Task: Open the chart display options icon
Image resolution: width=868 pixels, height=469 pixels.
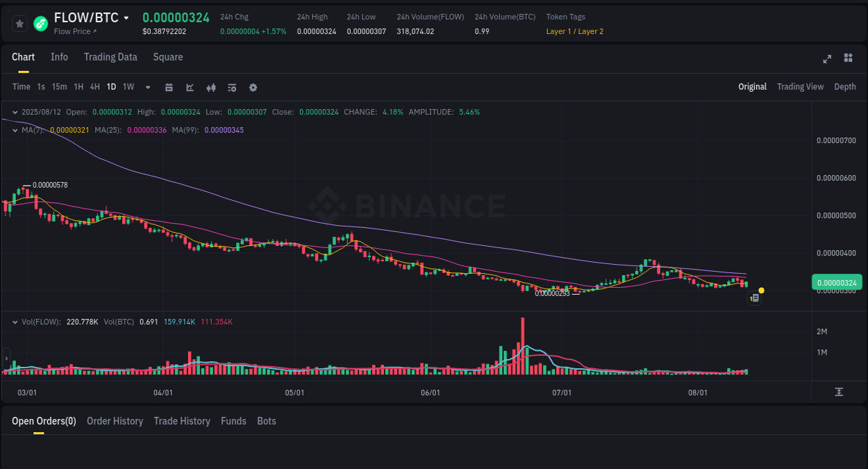Action: (x=232, y=88)
